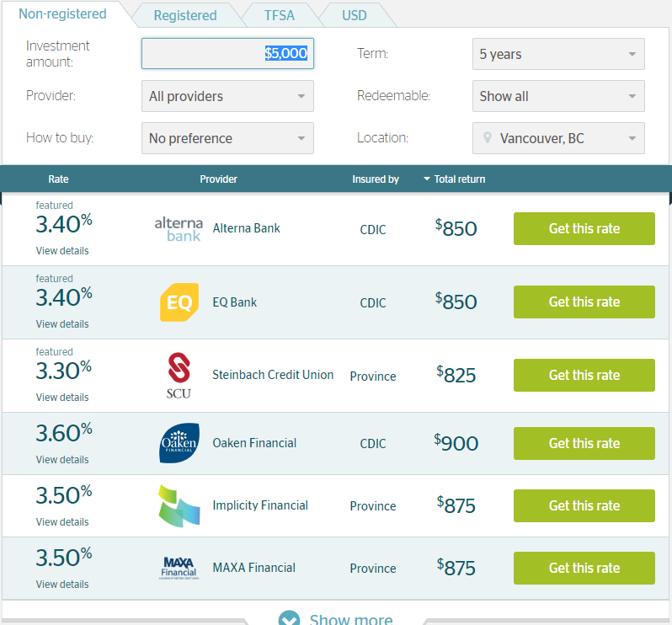Switch to the TFSA tab
Image resolution: width=672 pixels, height=625 pixels.
point(279,15)
